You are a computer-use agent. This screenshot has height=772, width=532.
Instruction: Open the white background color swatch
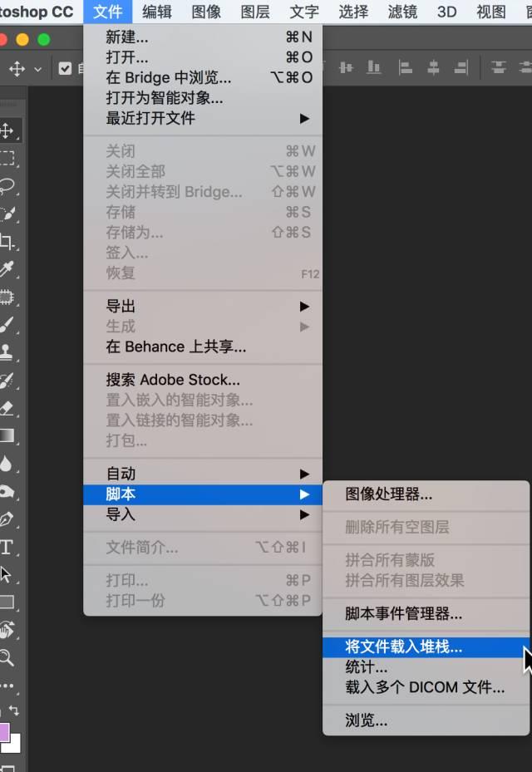coord(15,746)
